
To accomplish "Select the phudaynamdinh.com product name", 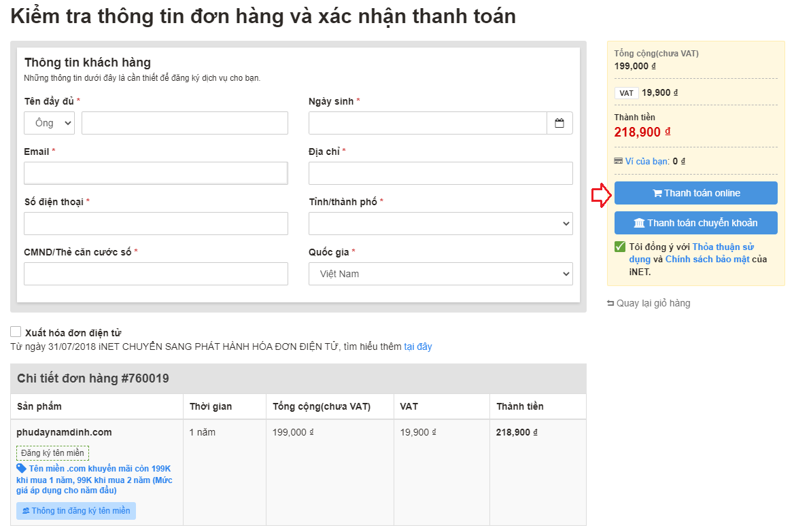I will (64, 432).
